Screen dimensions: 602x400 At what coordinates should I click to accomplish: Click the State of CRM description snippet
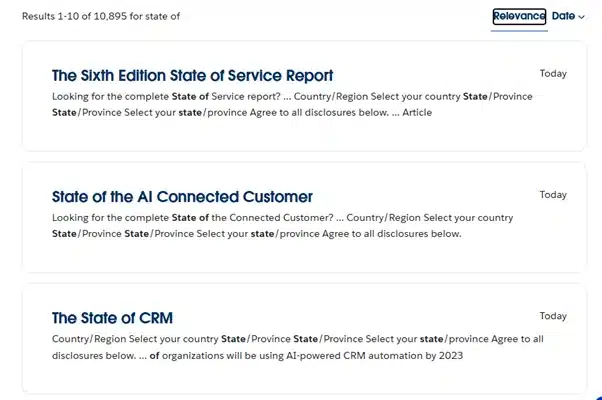[297, 347]
